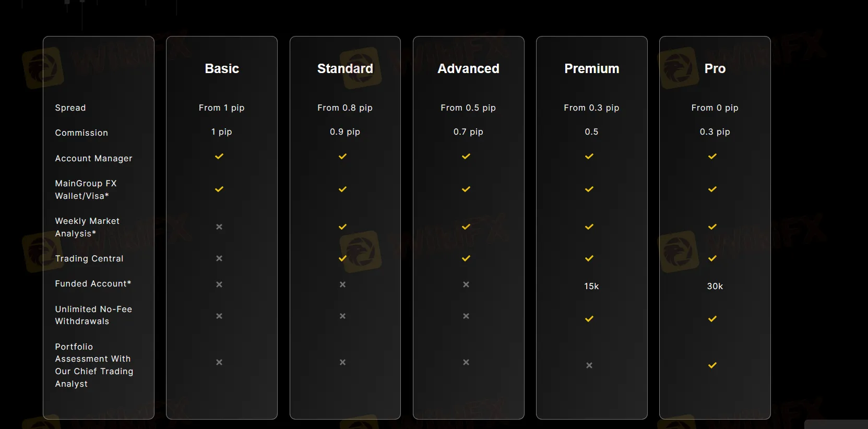Click the Premium Unlimited No-Fee Withdrawals checkmark
The image size is (868, 429).
tap(589, 318)
